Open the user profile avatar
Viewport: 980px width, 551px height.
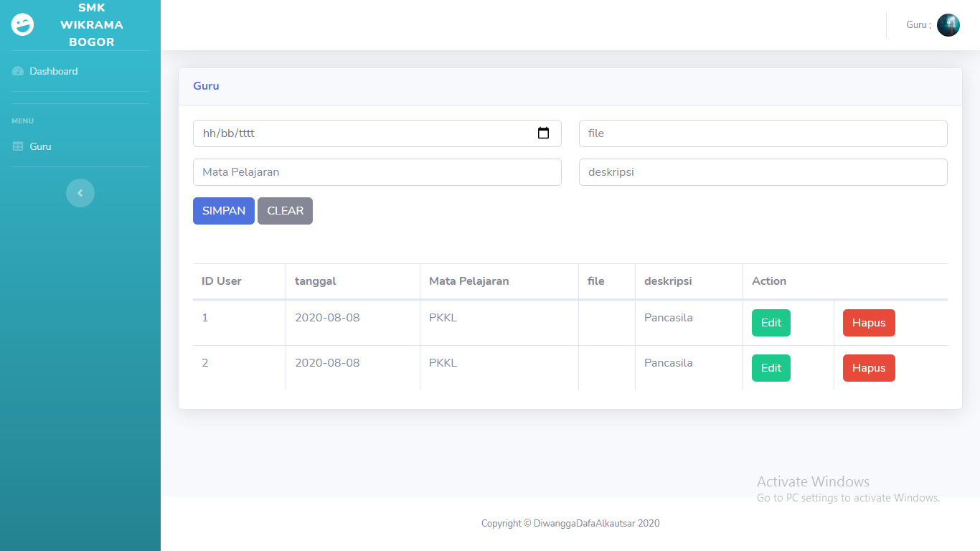point(948,25)
